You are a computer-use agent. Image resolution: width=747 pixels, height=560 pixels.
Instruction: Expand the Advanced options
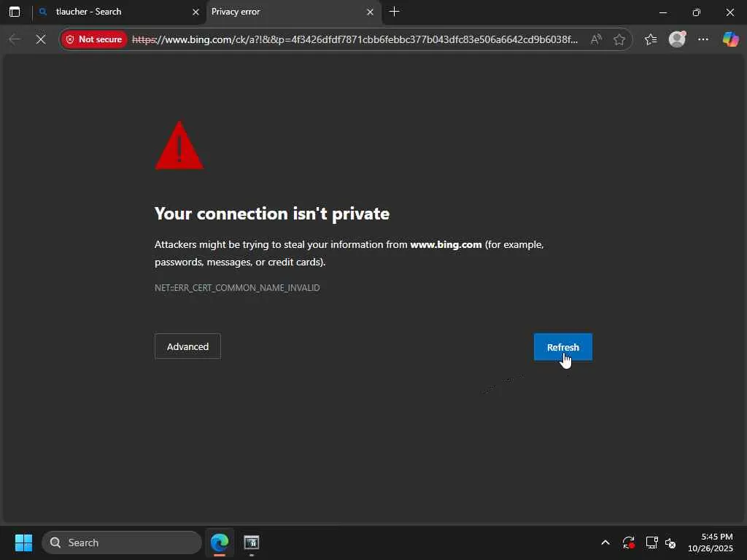pos(187,346)
